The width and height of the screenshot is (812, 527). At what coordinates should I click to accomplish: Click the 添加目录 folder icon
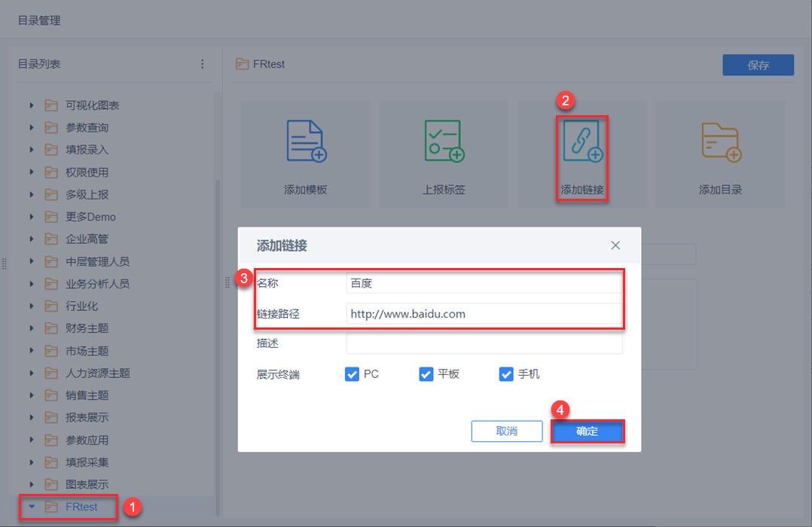tap(722, 142)
